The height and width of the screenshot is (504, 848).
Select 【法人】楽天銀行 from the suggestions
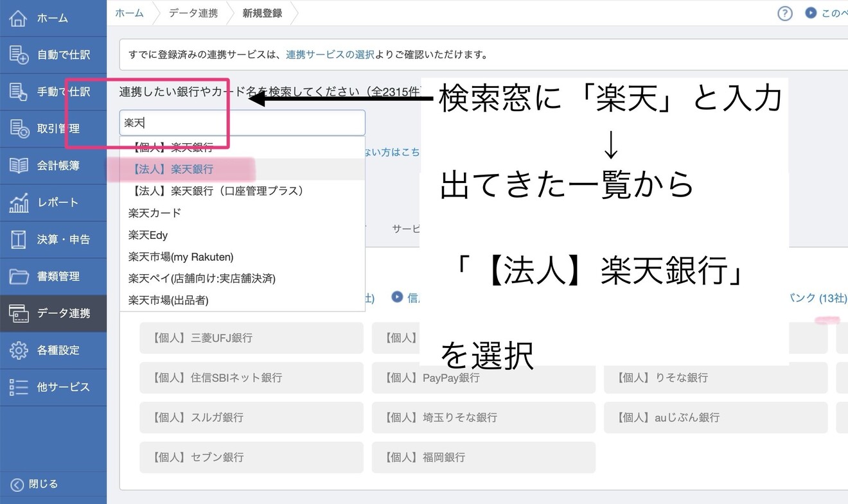coord(242,169)
